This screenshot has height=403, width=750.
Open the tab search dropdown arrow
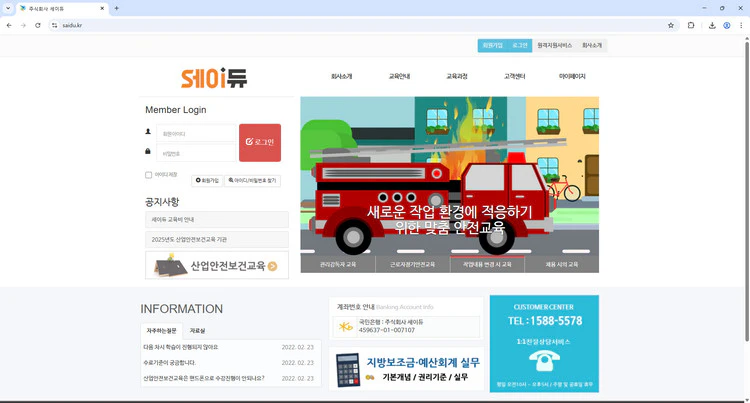click(8, 8)
